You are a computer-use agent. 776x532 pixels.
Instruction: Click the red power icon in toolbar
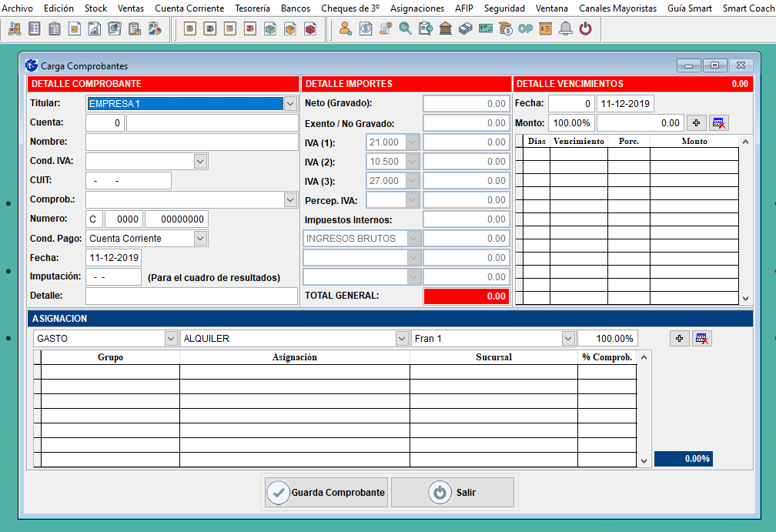(586, 29)
